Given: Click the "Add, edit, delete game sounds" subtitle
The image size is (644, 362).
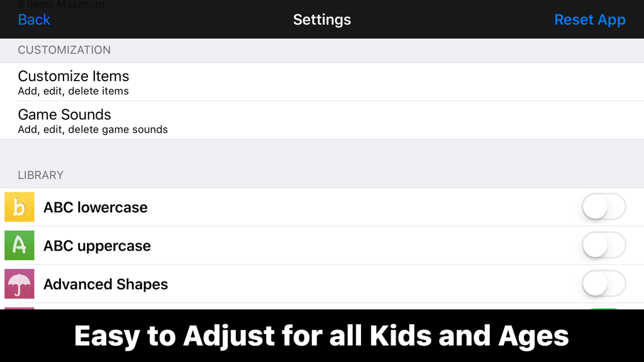Looking at the screenshot, I should pyautogui.click(x=92, y=129).
